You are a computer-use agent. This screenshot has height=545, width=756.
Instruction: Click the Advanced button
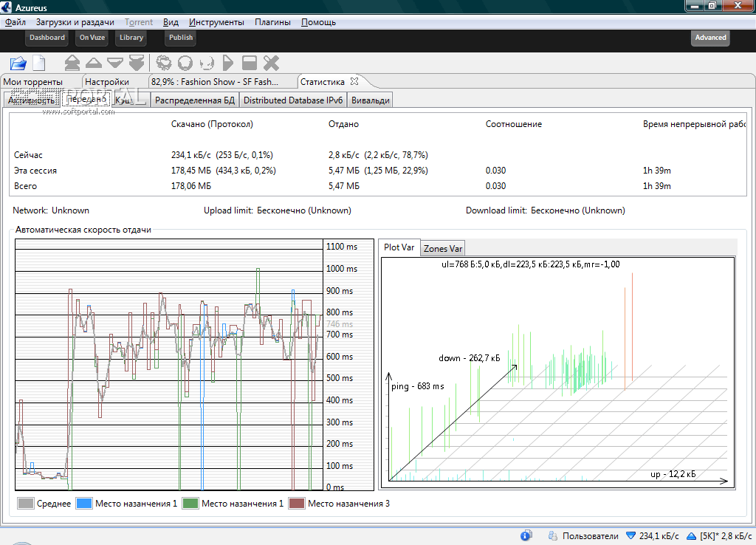pyautogui.click(x=710, y=38)
